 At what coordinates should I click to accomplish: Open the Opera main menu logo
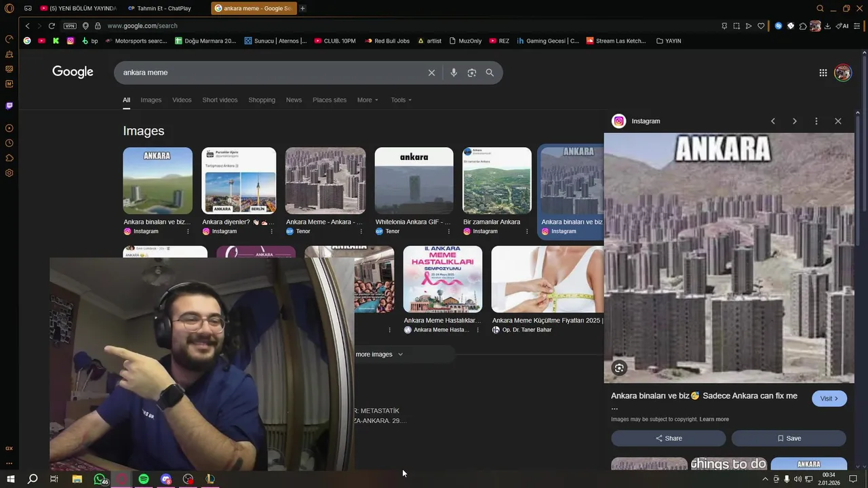pyautogui.click(x=9, y=8)
